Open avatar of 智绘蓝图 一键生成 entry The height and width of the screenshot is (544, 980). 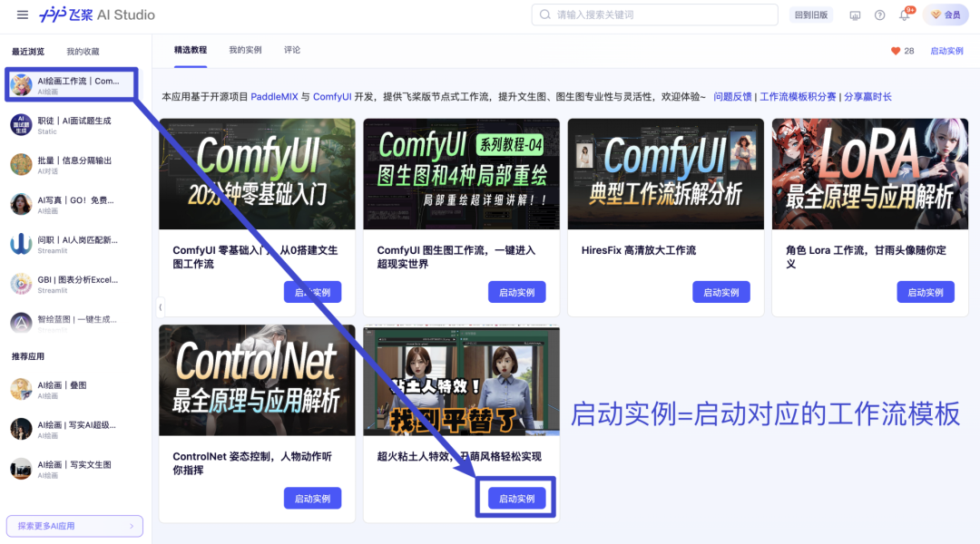click(x=21, y=323)
